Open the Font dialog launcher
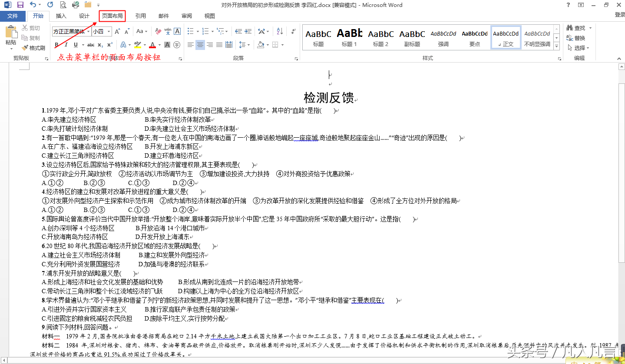The image size is (625, 364). pyautogui.click(x=180, y=58)
